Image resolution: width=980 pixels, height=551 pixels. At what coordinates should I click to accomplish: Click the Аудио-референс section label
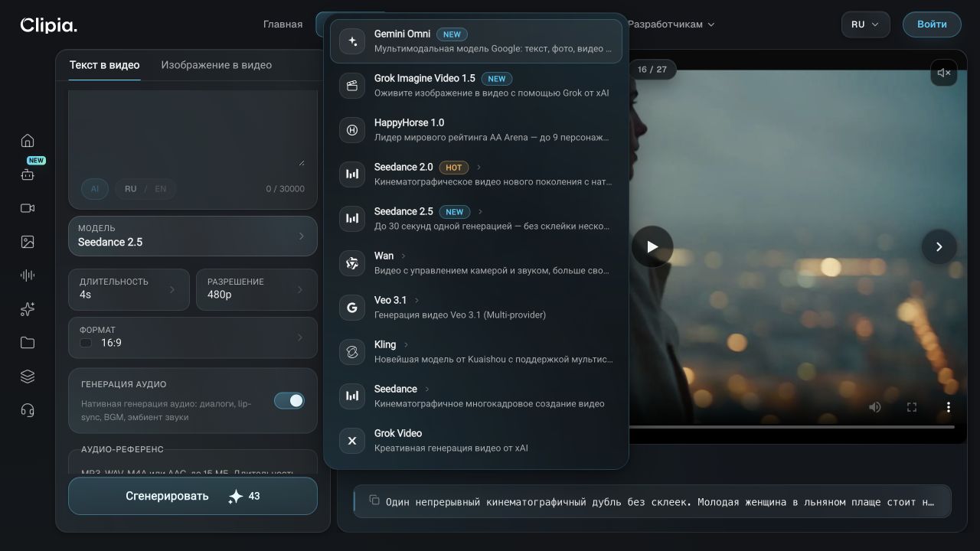point(122,449)
